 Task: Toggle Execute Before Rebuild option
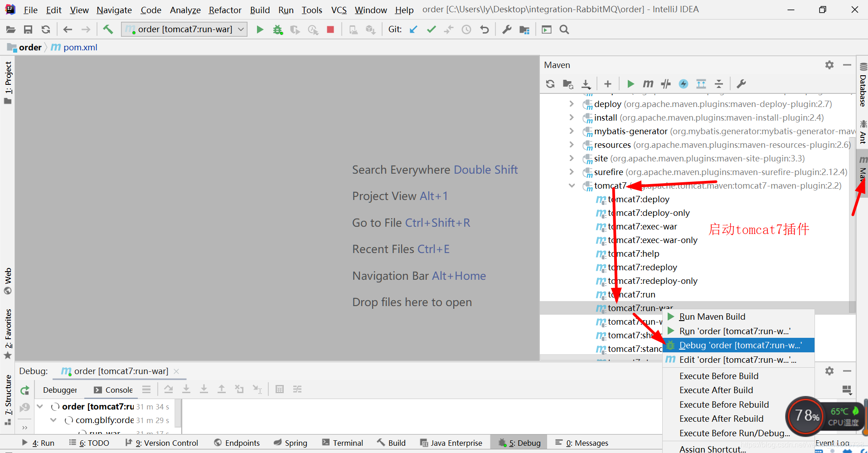pyautogui.click(x=738, y=404)
